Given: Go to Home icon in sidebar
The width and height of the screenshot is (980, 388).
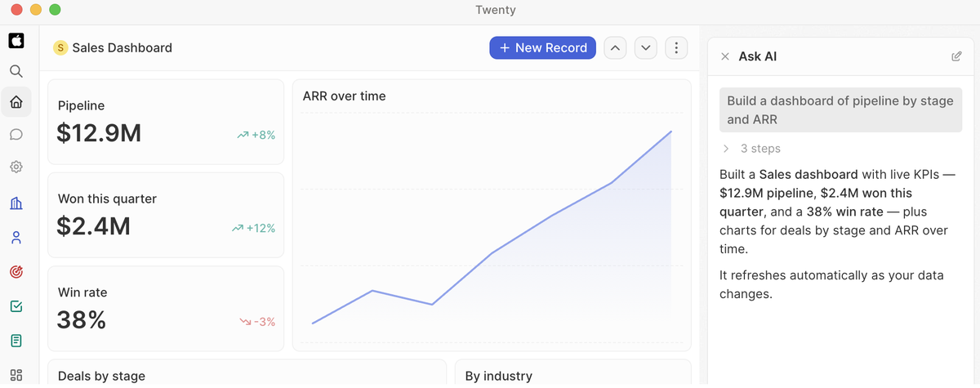Looking at the screenshot, I should tap(16, 102).
